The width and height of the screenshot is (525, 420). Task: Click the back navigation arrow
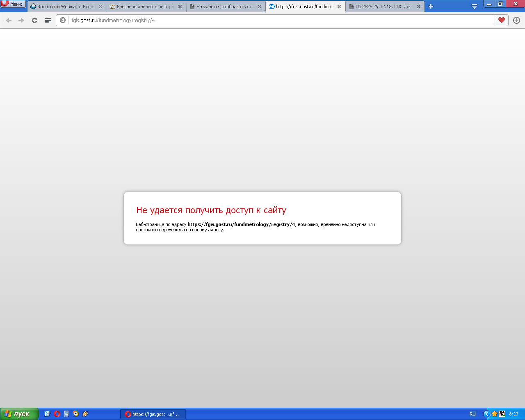[x=9, y=20]
